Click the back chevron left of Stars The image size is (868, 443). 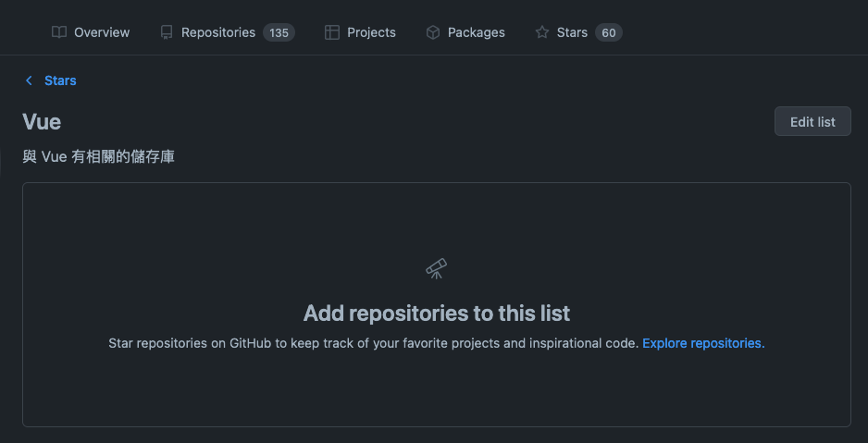[29, 80]
